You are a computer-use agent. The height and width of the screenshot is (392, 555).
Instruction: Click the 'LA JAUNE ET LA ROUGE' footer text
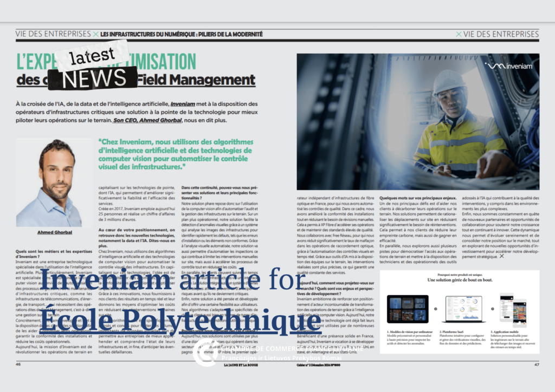pyautogui.click(x=241, y=365)
